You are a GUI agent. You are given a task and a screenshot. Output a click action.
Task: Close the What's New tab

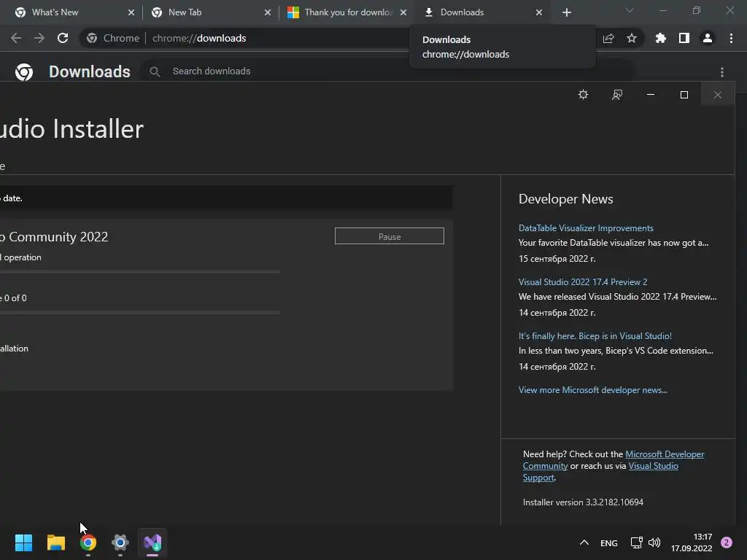pyautogui.click(x=131, y=13)
